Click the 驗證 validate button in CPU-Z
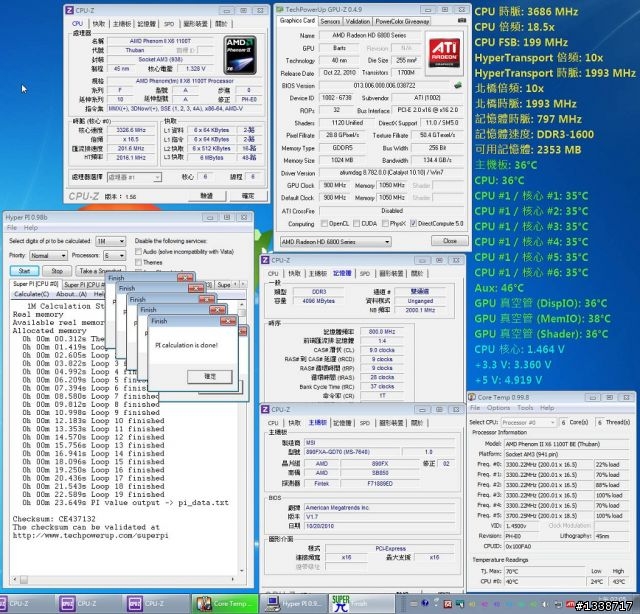The height and width of the screenshot is (614, 640). 207,196
